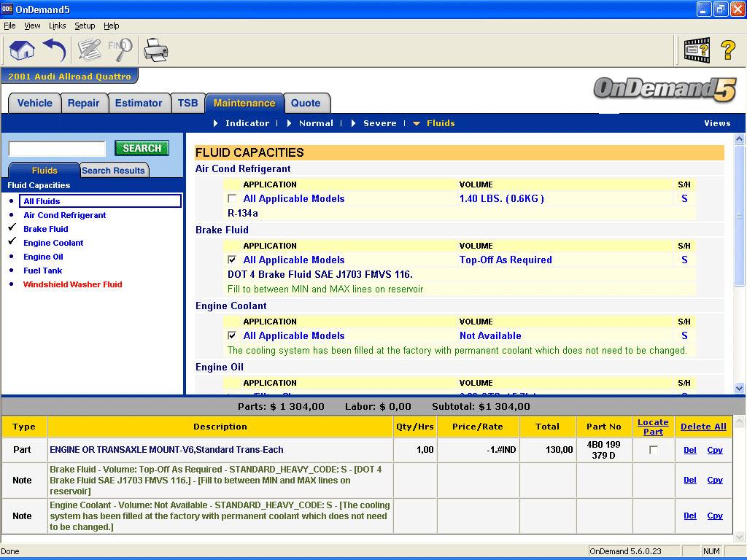This screenshot has height=560, width=747.
Task: Expand the Normal maintenance arrow
Action: (289, 123)
